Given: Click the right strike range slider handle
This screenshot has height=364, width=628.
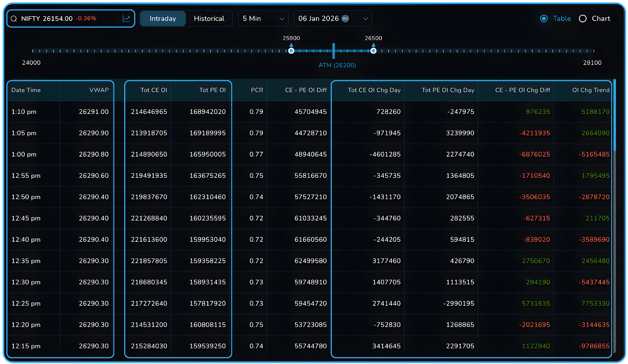Looking at the screenshot, I should [373, 51].
